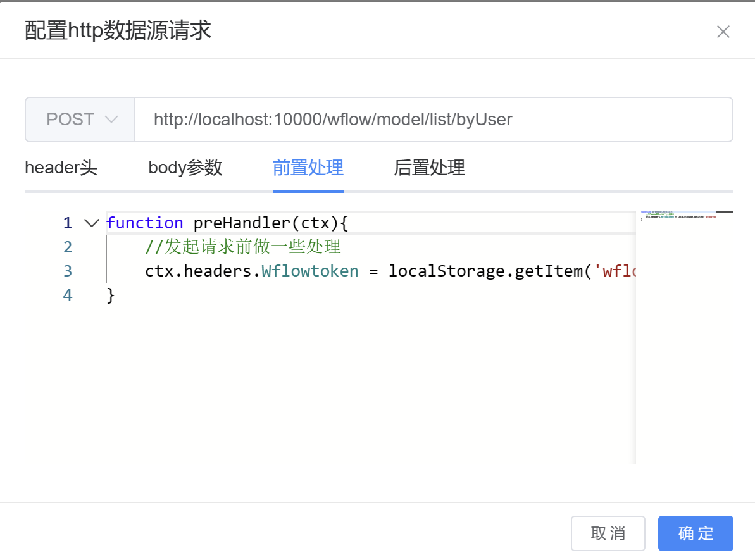Open the 后置处理 tab

[430, 168]
